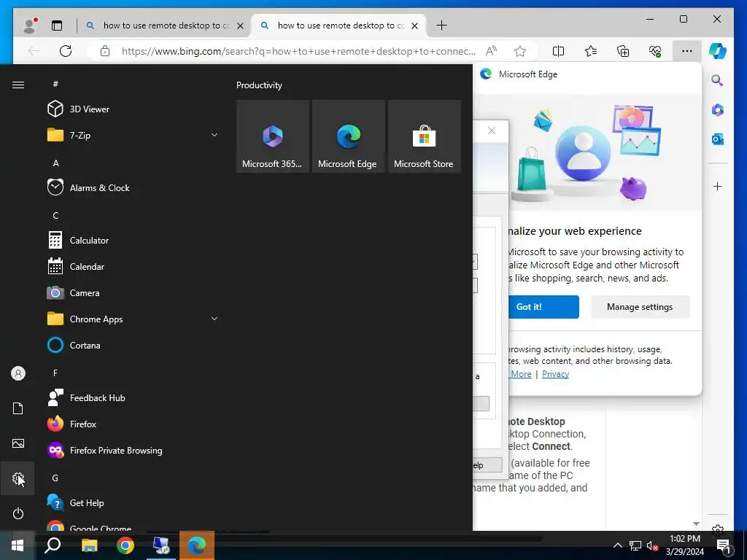
Task: Close the first Edge tab
Action: coord(241,26)
